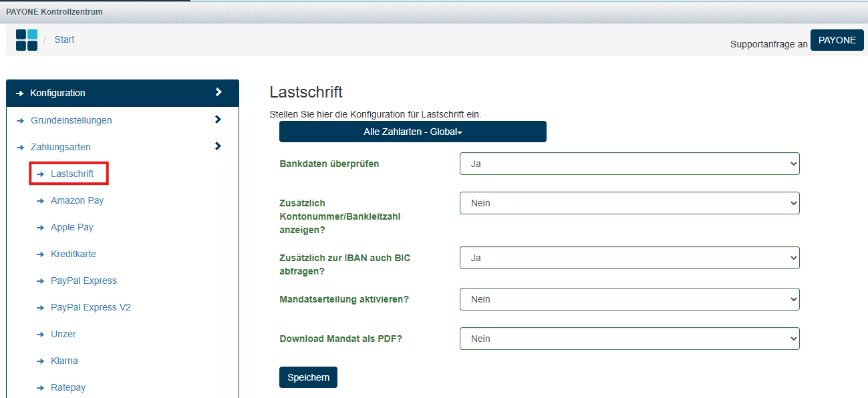Expand the Konfiguration section chevron
Viewport: 868px width, 398px height.
219,92
